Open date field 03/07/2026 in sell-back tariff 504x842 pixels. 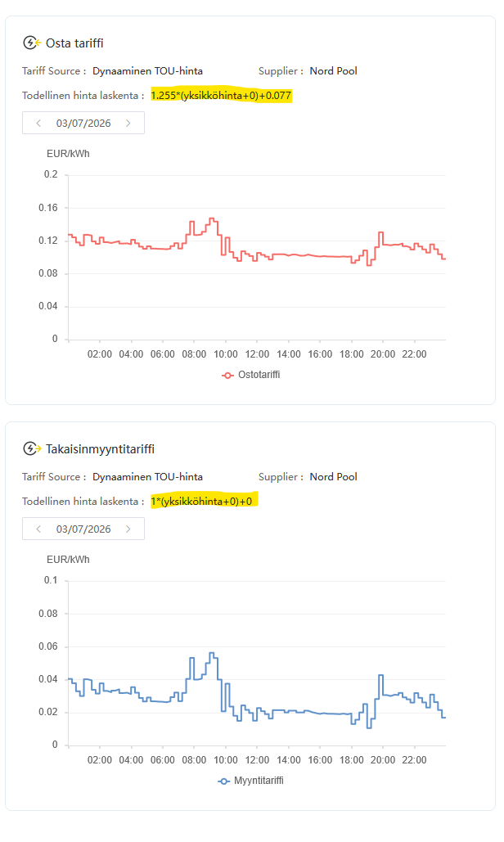pos(83,529)
